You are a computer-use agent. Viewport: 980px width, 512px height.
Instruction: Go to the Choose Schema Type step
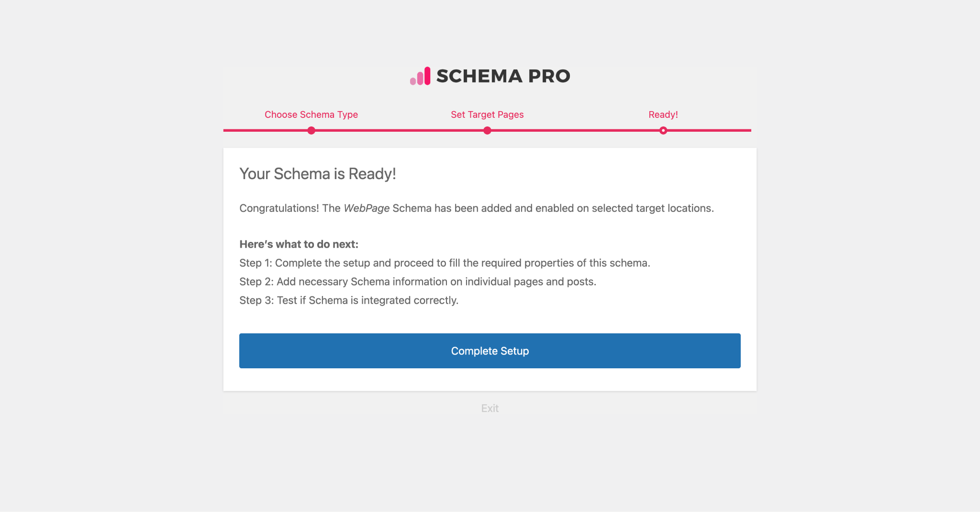tap(311, 114)
